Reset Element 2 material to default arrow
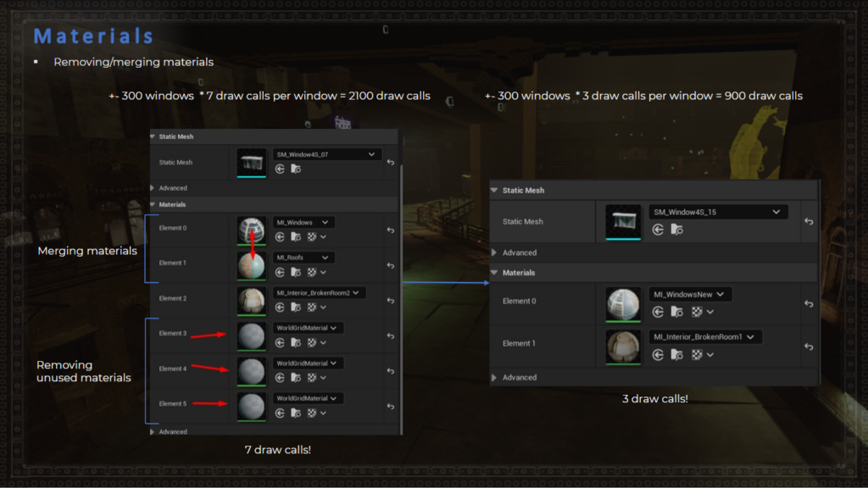Viewport: 868px width, 488px height. [x=390, y=301]
